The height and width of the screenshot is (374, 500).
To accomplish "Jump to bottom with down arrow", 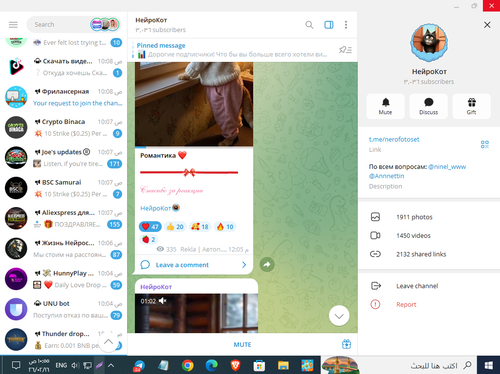I will tap(339, 316).
